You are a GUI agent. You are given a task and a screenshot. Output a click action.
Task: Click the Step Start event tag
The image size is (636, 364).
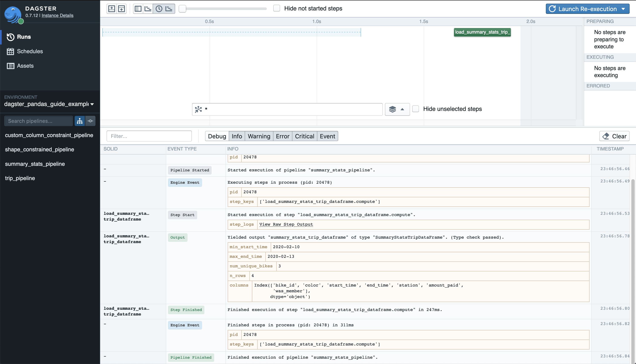(182, 215)
